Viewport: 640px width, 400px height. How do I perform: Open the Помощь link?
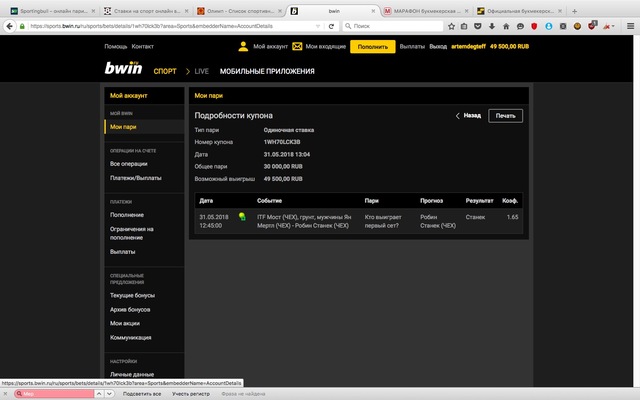click(x=116, y=47)
